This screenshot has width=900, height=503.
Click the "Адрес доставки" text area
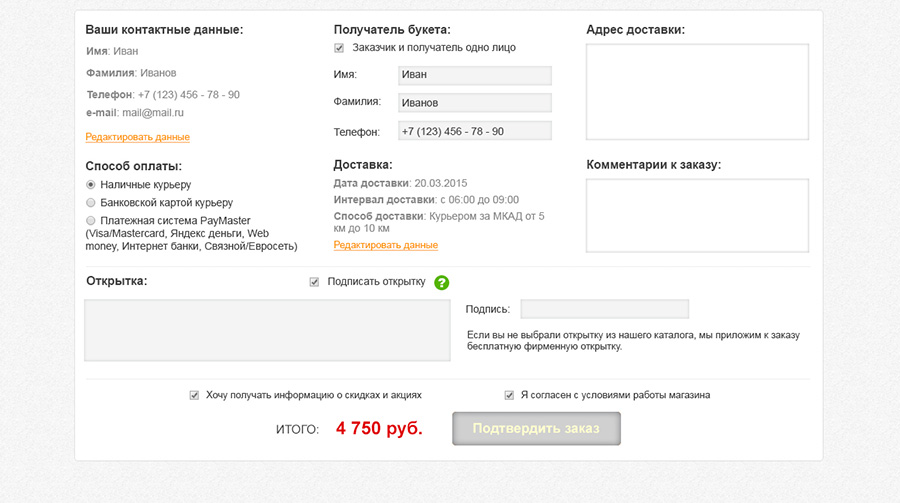(697, 91)
